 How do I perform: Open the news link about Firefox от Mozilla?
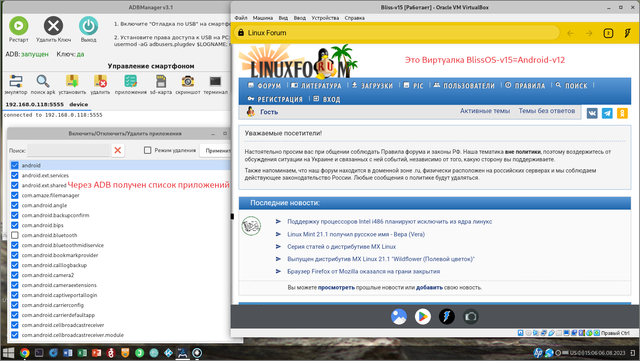(x=363, y=272)
